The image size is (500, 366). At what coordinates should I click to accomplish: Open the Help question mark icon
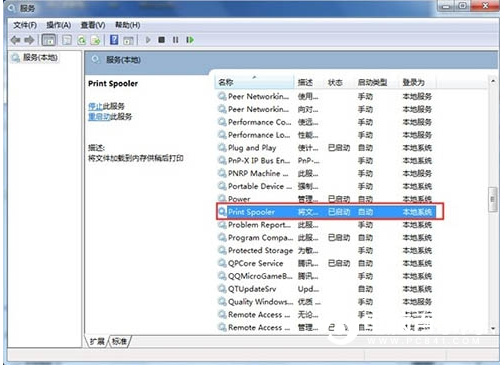pyautogui.click(x=114, y=40)
